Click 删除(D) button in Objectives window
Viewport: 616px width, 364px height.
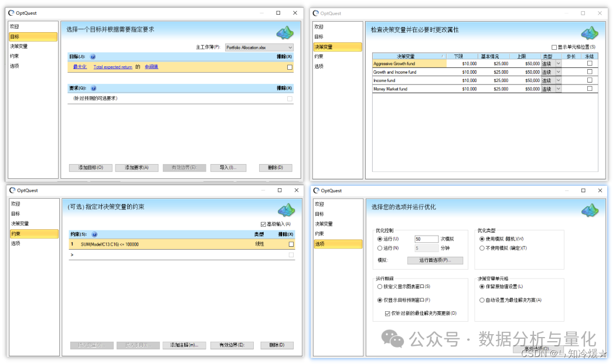[276, 168]
